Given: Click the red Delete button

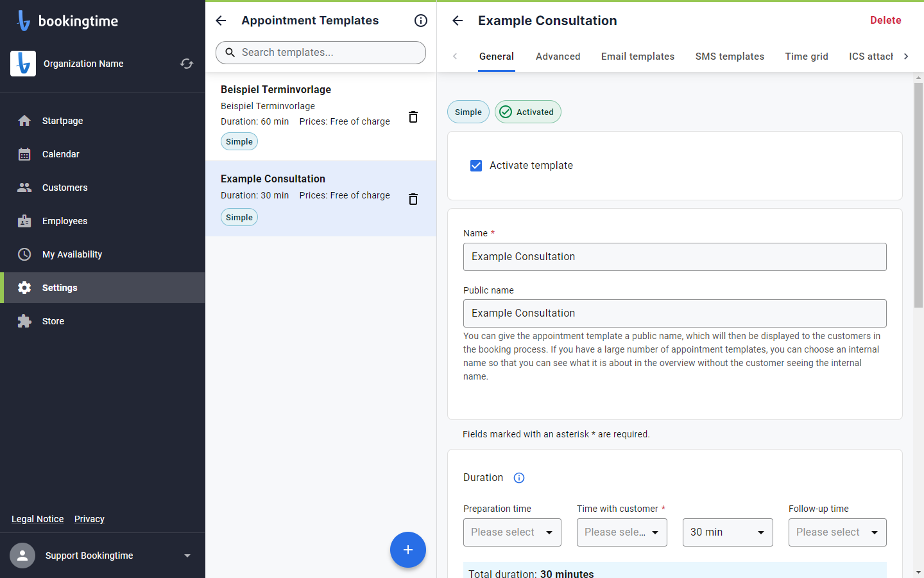Looking at the screenshot, I should (886, 21).
